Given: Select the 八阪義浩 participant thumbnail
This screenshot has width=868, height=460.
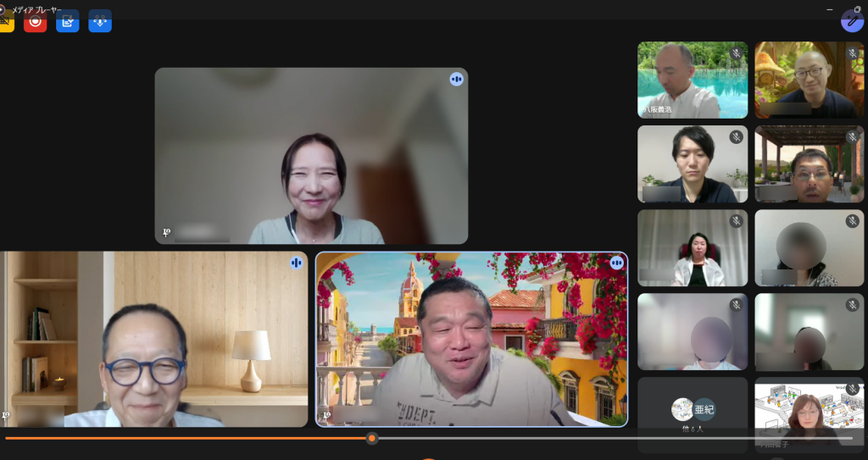Looking at the screenshot, I should 692,80.
